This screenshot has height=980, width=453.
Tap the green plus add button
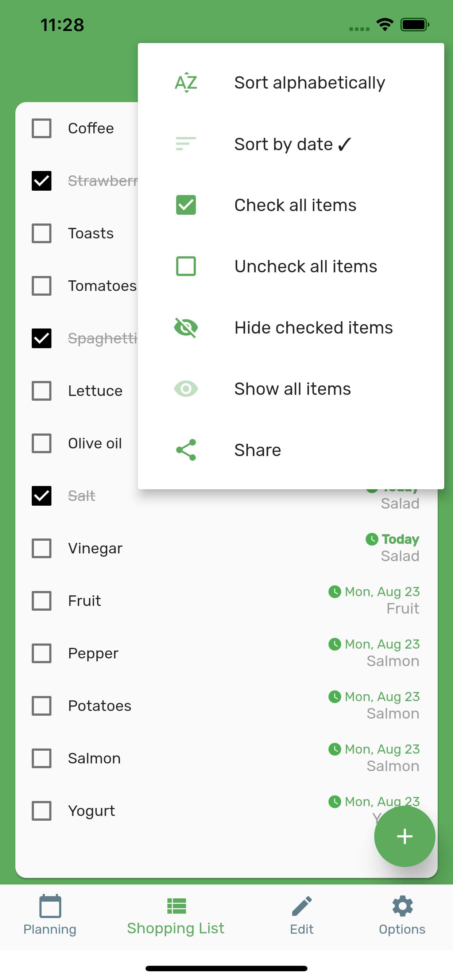coord(404,836)
